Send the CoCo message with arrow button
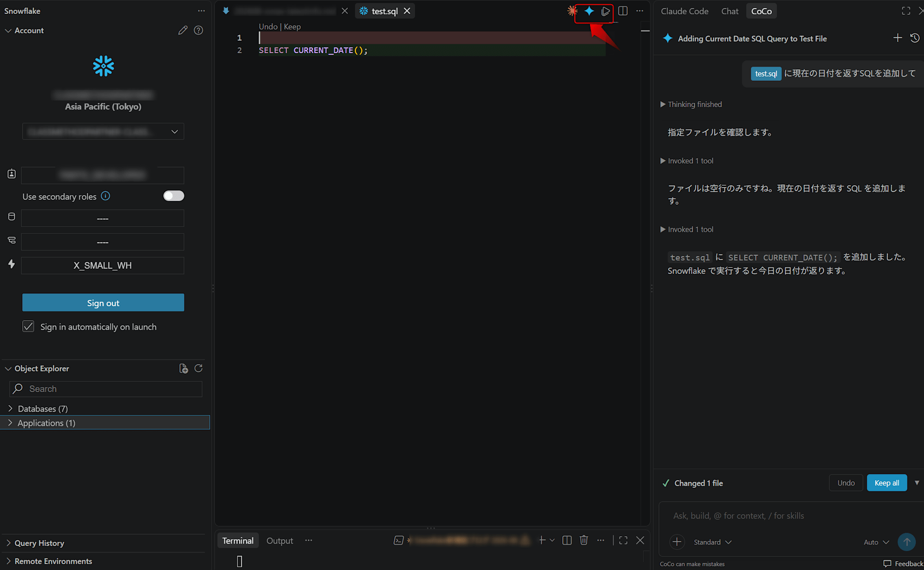This screenshot has height=570, width=924. pos(906,542)
